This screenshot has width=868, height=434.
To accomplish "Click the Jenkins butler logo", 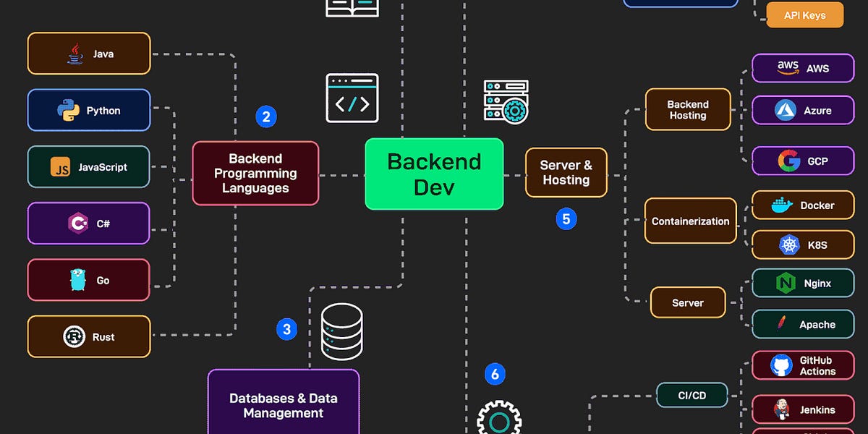I will (781, 409).
